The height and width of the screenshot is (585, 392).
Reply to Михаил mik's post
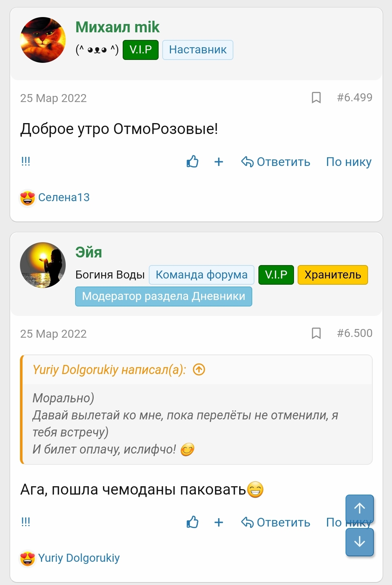pos(276,162)
